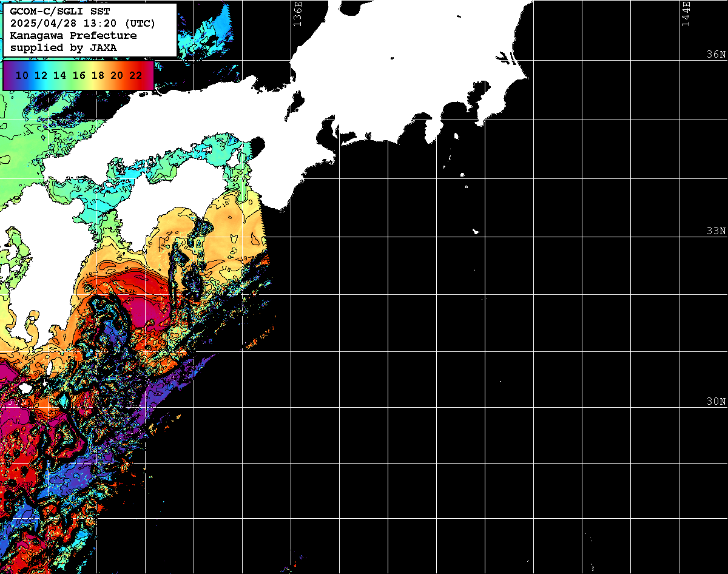Image resolution: width=728 pixels, height=574 pixels.
Task: Click the '22' value on the legend
Action: tap(136, 76)
